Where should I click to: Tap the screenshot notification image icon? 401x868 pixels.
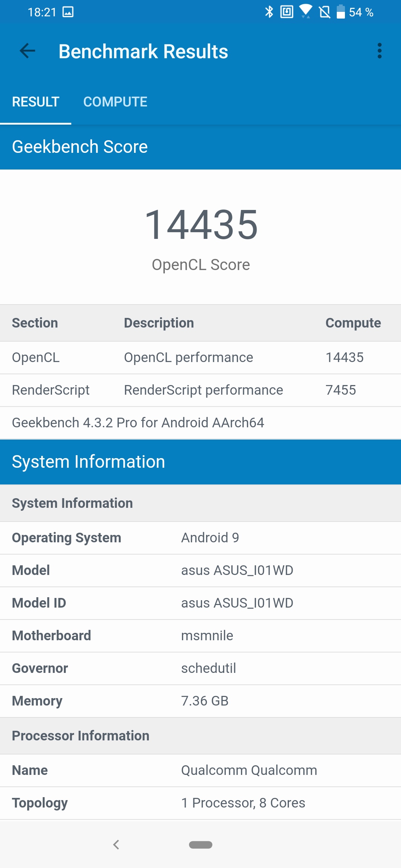pos(68,12)
